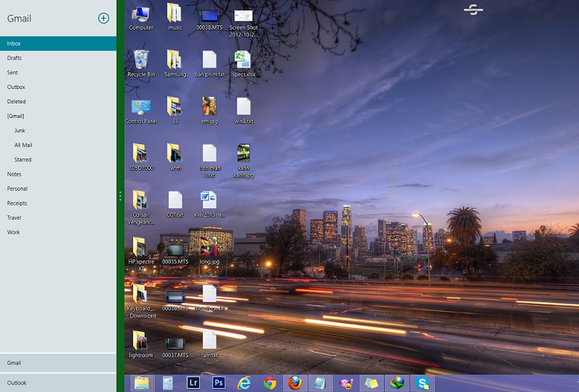Open the Drafts folder
The image size is (579, 392).
[58, 58]
